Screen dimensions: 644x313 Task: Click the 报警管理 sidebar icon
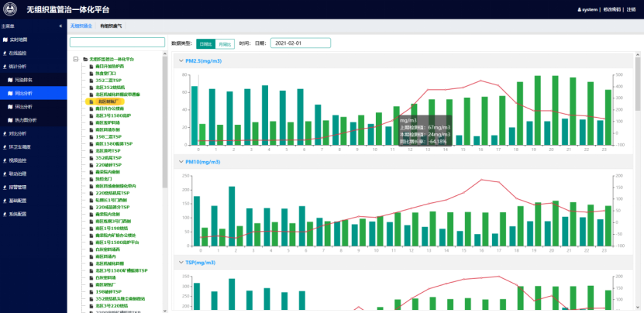tap(5, 187)
